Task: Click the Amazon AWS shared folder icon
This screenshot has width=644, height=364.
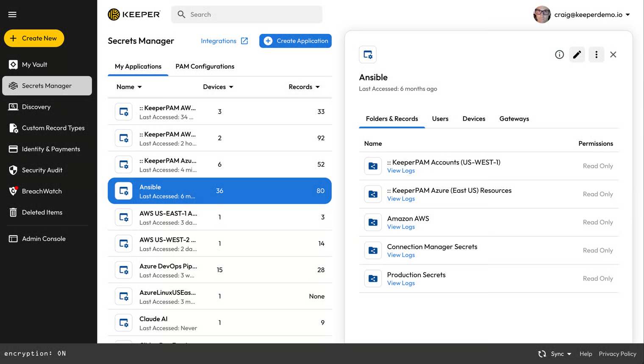Action: click(x=373, y=222)
